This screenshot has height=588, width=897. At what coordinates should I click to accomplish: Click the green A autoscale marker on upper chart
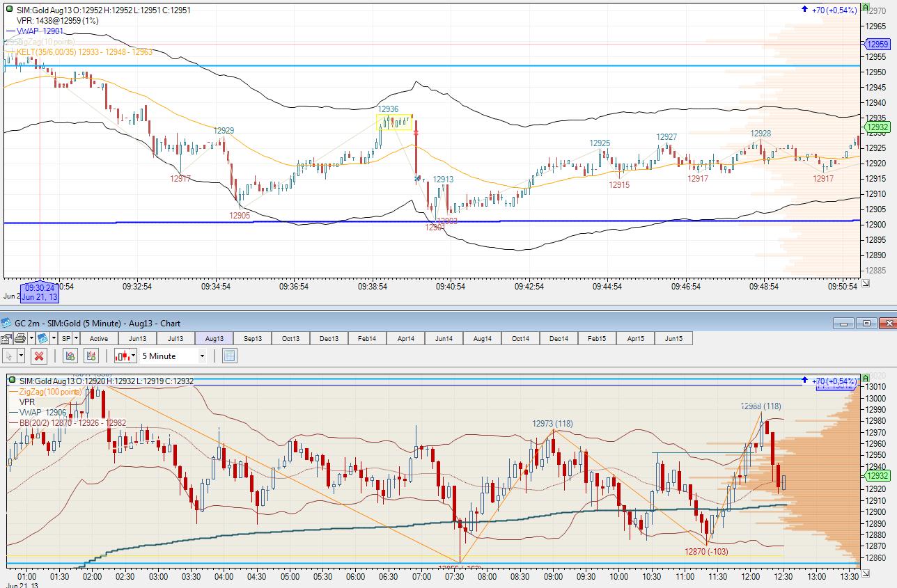pyautogui.click(x=866, y=8)
